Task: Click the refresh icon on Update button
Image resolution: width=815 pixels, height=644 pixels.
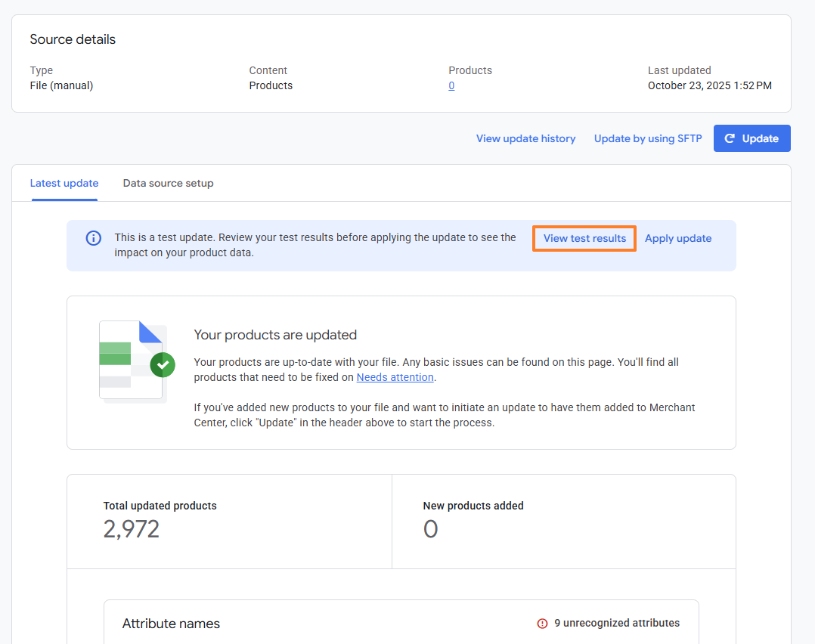Action: coord(730,138)
